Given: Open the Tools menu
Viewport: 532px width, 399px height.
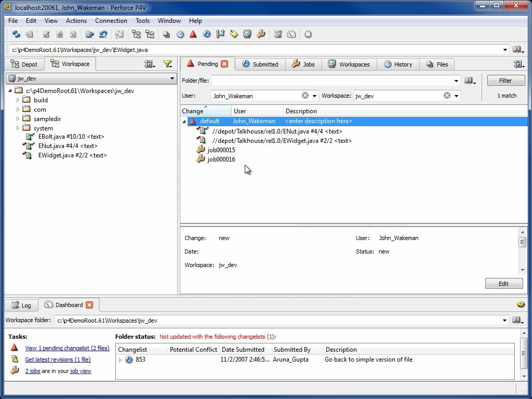Looking at the screenshot, I should [x=142, y=21].
